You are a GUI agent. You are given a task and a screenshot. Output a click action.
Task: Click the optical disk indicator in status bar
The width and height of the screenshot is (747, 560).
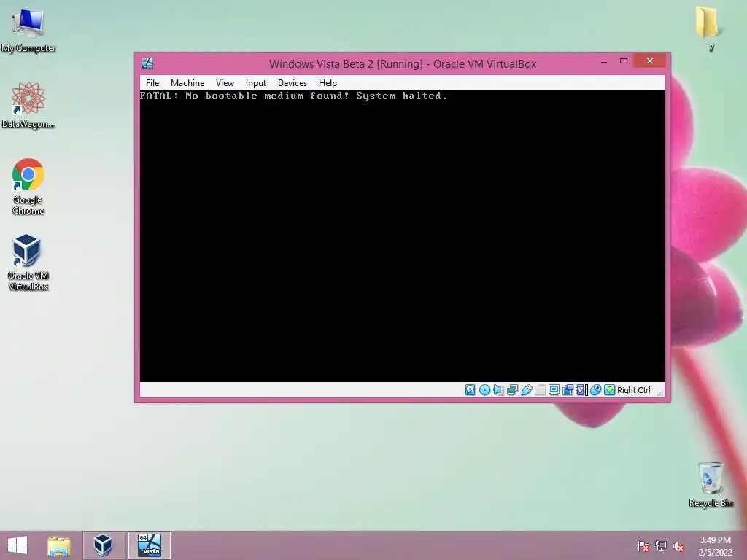click(x=484, y=390)
